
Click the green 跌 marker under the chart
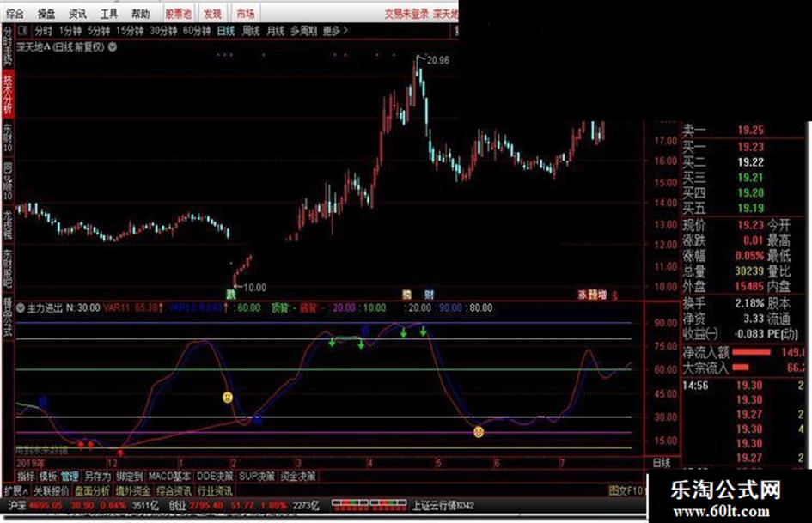pyautogui.click(x=230, y=295)
